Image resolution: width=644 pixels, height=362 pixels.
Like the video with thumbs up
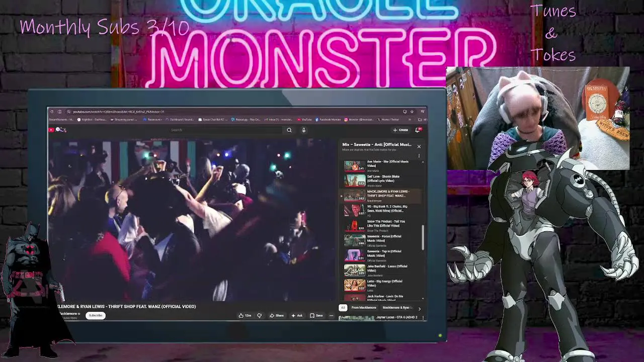click(x=245, y=316)
